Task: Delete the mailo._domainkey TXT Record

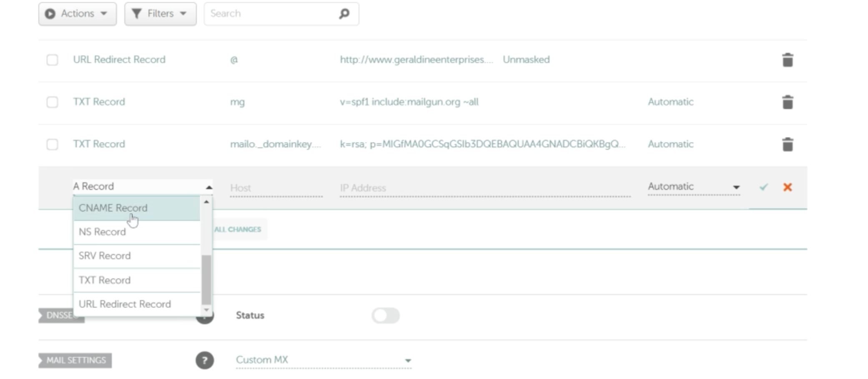Action: coord(788,144)
